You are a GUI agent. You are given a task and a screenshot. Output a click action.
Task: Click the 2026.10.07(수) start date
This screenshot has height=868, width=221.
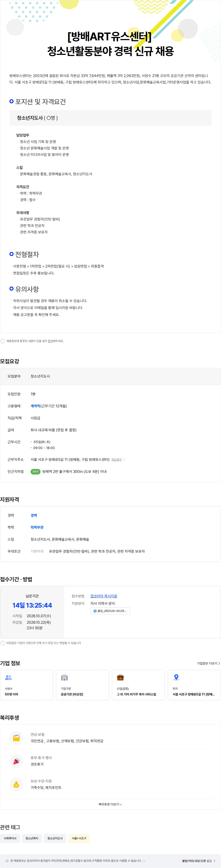tap(39, 616)
